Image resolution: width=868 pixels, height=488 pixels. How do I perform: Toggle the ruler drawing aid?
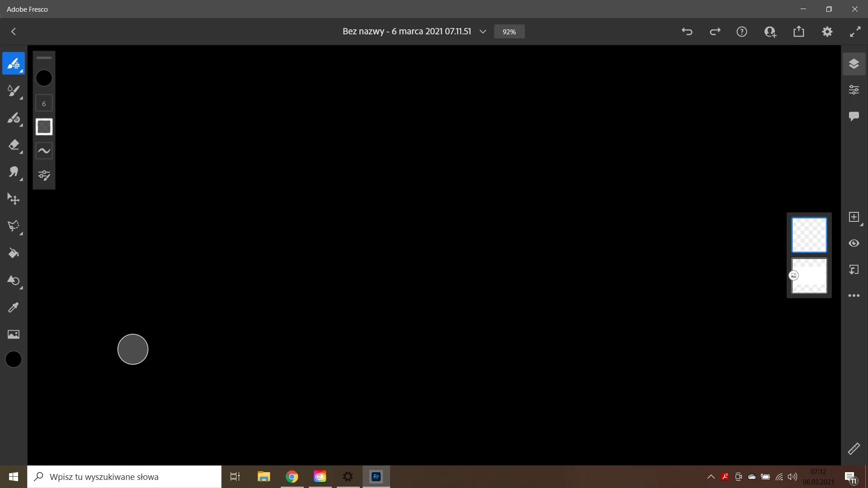(854, 449)
